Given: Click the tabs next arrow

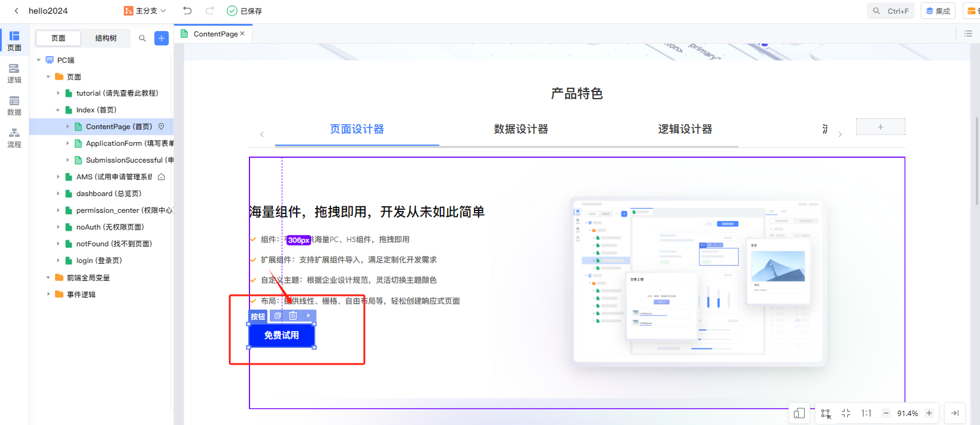Looking at the screenshot, I should (x=840, y=134).
